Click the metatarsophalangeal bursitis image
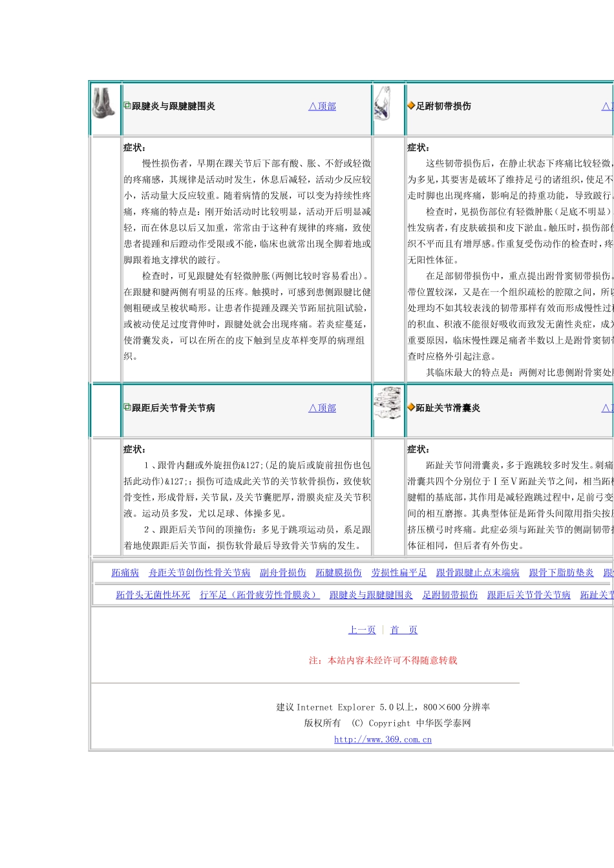The width and height of the screenshot is (614, 868). click(x=387, y=403)
